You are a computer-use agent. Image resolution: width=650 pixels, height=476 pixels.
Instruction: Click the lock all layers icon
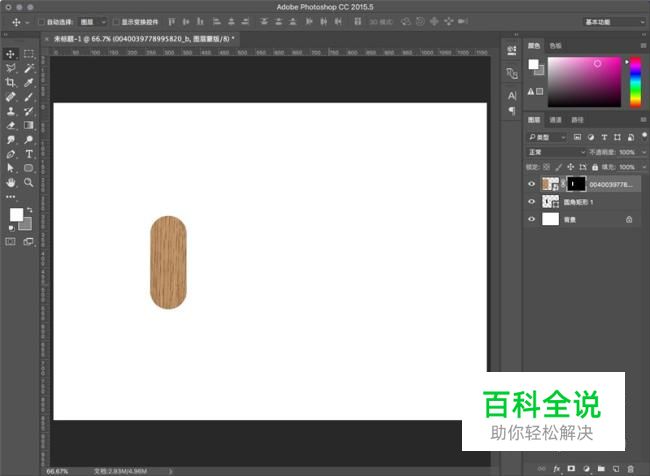tap(595, 167)
